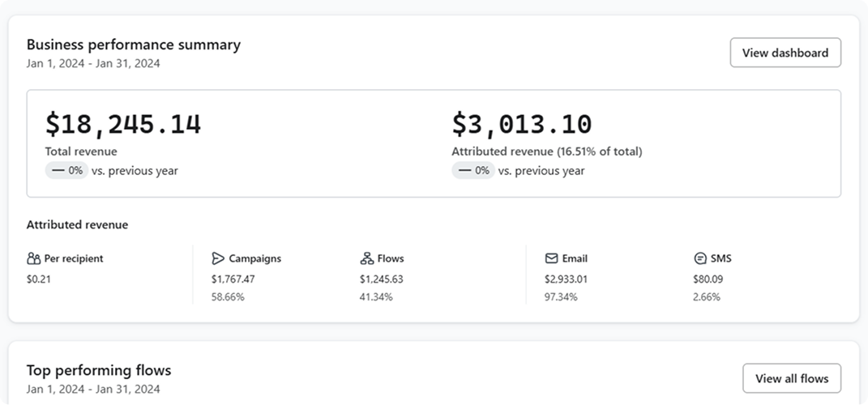This screenshot has width=868, height=405.
Task: Click the 0% badge under Total revenue
Action: pos(66,171)
